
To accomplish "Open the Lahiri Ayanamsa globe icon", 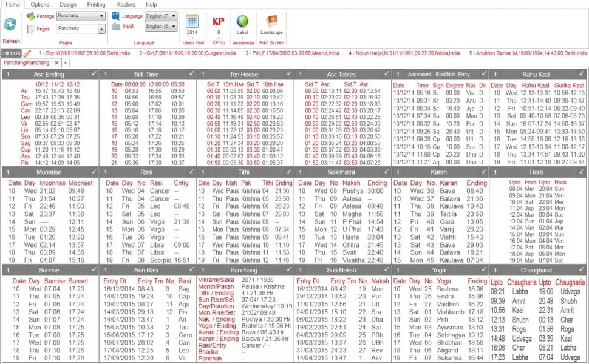I will [x=242, y=21].
